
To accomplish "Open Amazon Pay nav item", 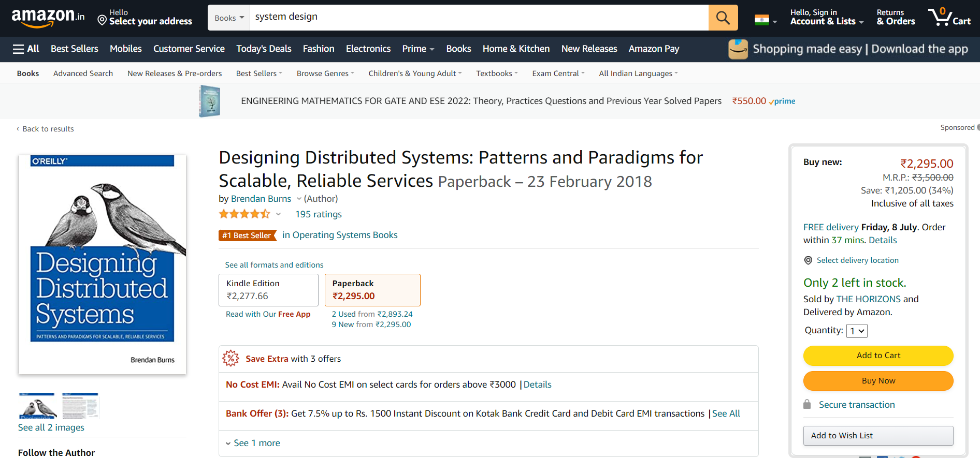I will [654, 49].
